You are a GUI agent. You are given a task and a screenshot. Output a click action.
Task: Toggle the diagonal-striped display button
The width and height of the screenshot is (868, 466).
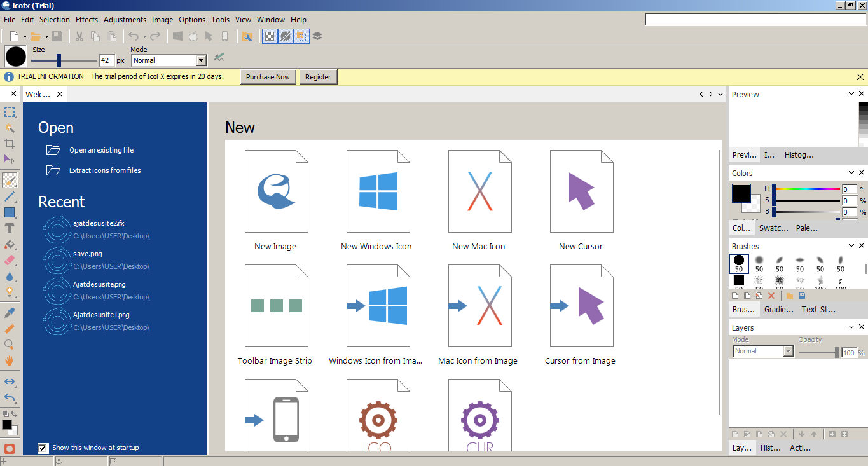286,36
